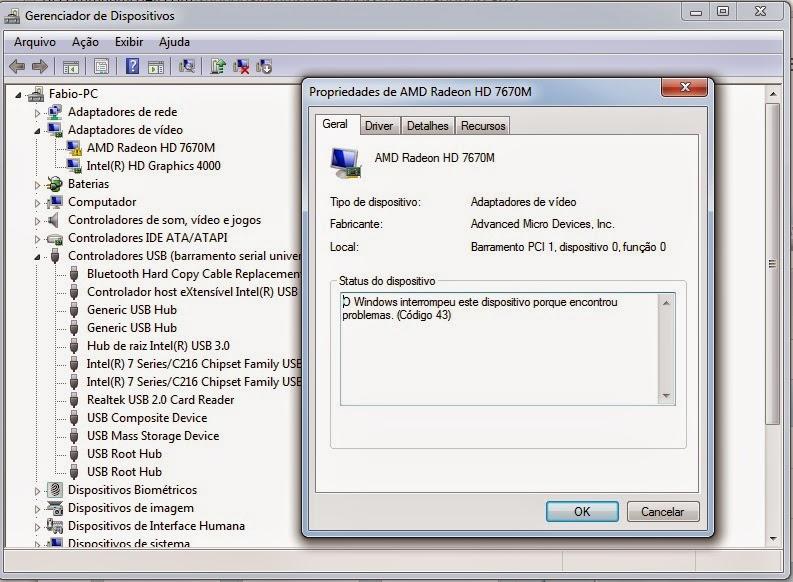793x582 pixels.
Task: Click the Controladores IDE ATA/ATAPI icon
Action: tap(54, 238)
